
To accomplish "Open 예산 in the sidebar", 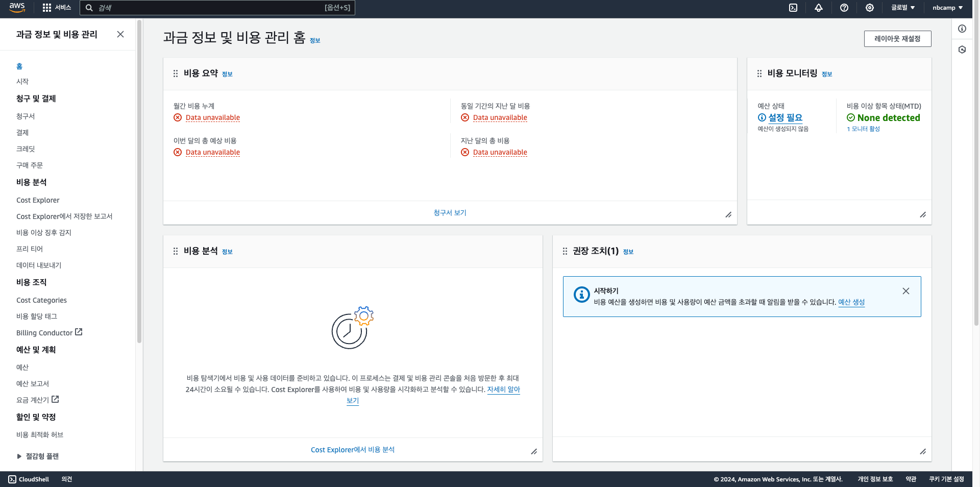I will 22,368.
